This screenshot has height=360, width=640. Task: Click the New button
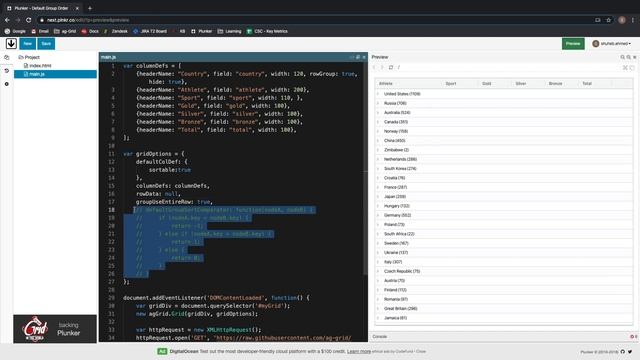click(x=27, y=43)
